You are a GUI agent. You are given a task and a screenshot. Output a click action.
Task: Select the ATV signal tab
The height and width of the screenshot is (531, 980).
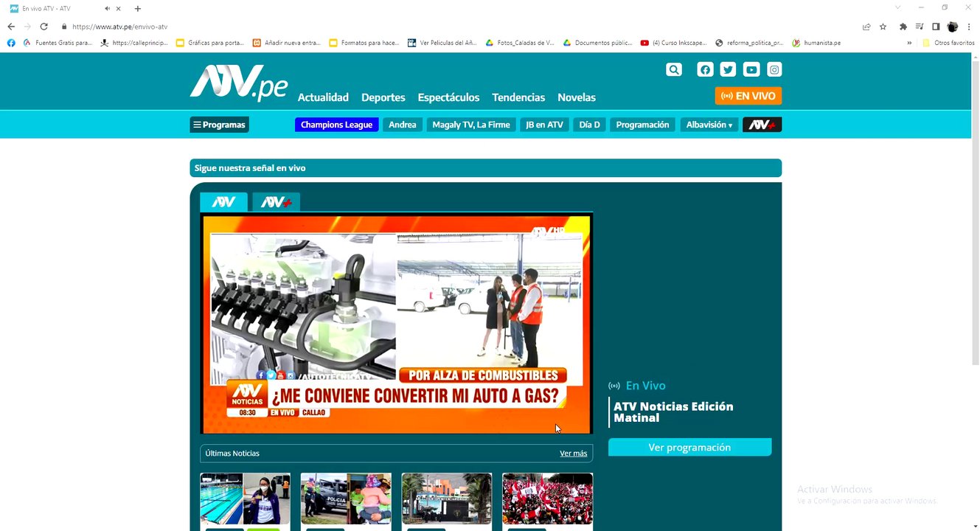coord(223,202)
